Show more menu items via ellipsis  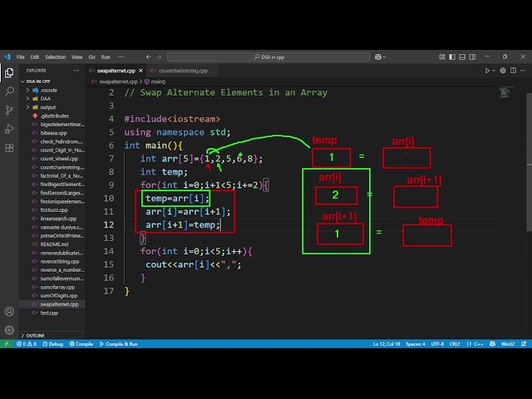121,57
